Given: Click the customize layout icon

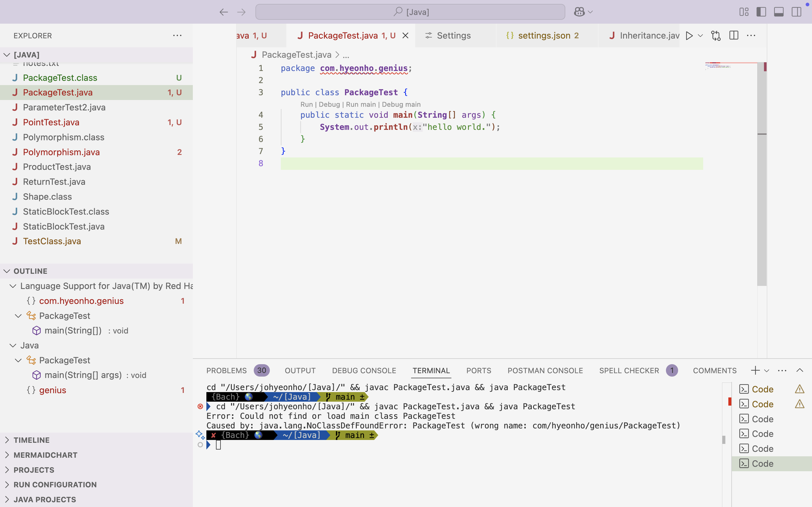Looking at the screenshot, I should pos(743,12).
